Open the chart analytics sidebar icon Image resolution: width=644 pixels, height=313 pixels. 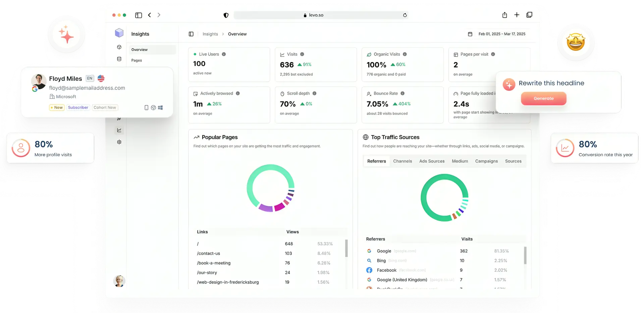[119, 130]
